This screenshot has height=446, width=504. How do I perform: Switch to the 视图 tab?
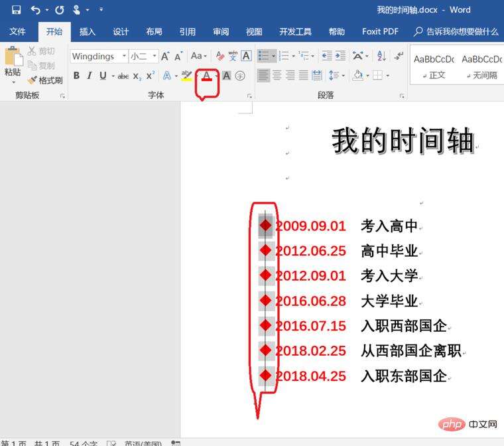(x=254, y=32)
